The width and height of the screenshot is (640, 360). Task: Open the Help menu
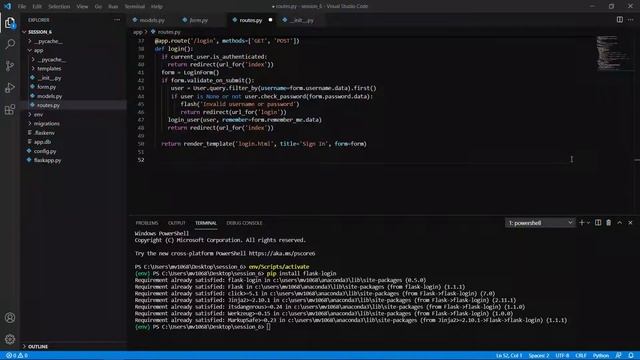tap(157, 7)
